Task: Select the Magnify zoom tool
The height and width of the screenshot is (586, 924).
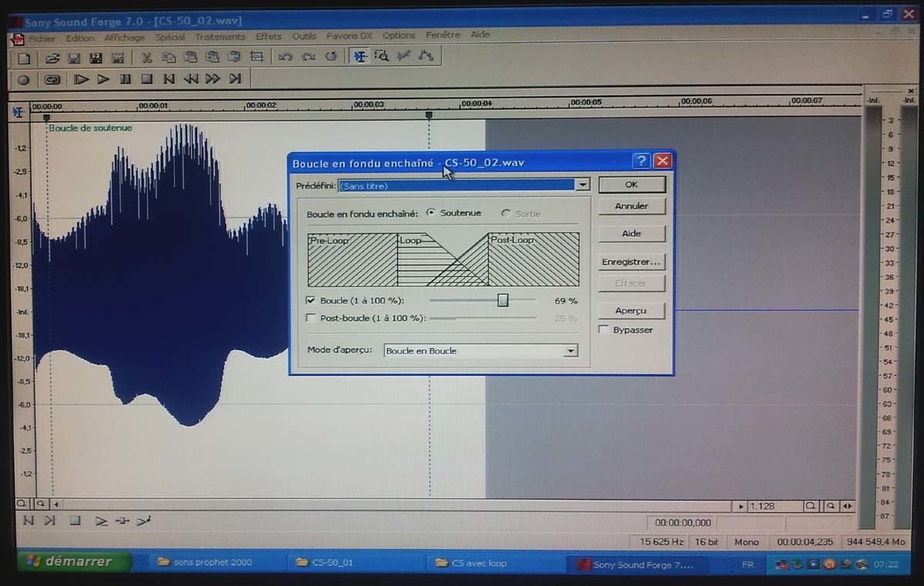Action: (x=382, y=56)
